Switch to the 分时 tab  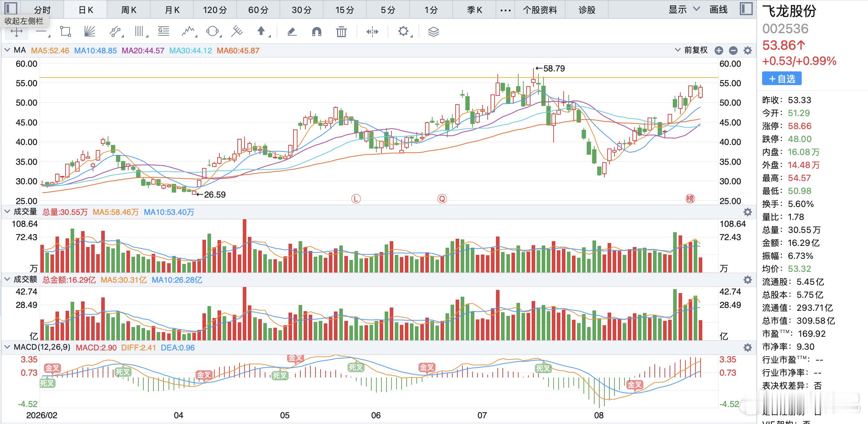42,10
